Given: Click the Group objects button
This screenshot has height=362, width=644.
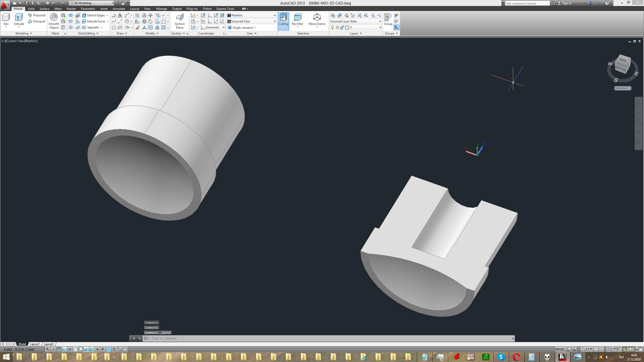Looking at the screenshot, I should pyautogui.click(x=388, y=19).
